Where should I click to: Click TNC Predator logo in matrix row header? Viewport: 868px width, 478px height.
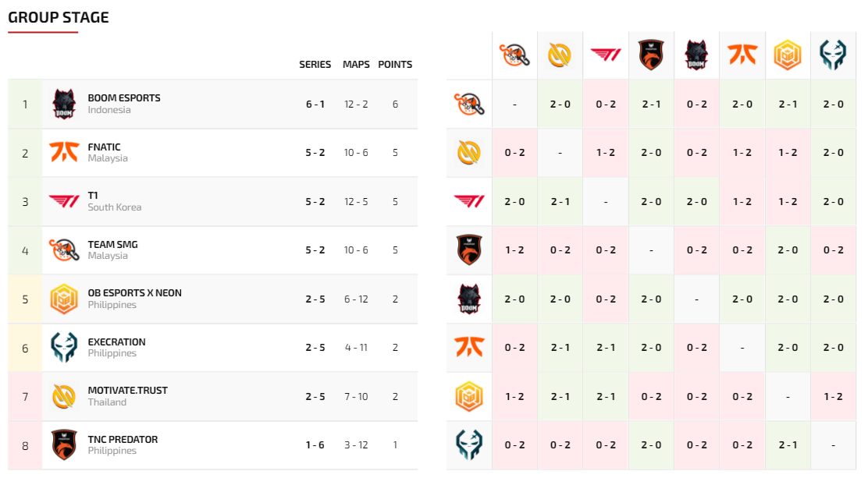469,250
